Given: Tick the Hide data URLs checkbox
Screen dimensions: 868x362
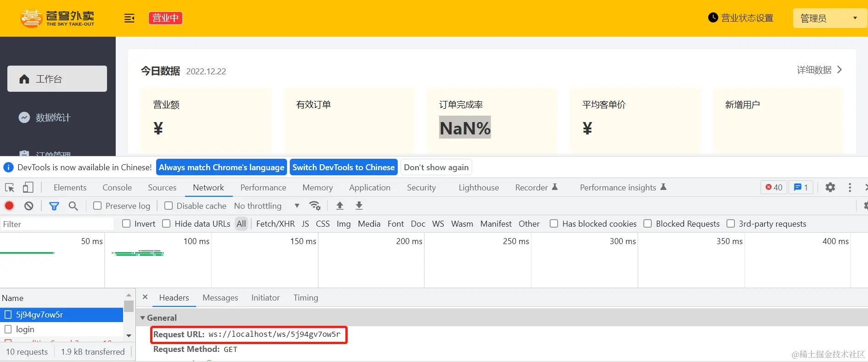Looking at the screenshot, I should (166, 223).
